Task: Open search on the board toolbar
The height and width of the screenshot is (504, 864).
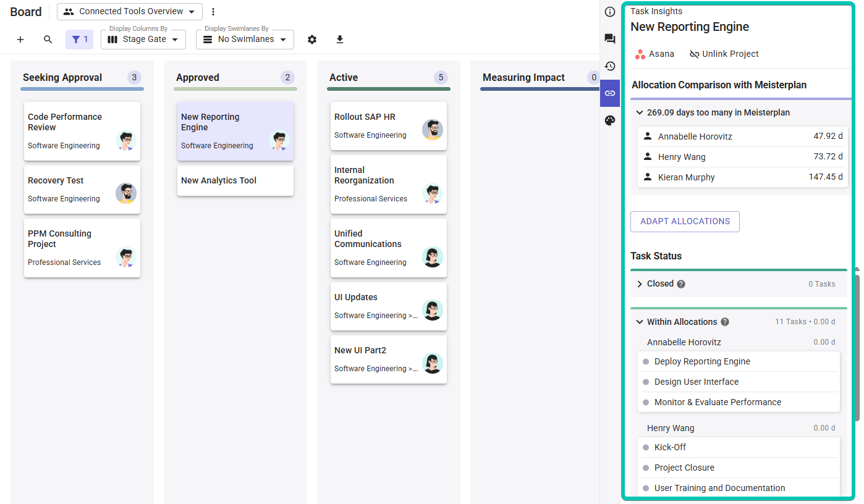Action: coord(48,39)
